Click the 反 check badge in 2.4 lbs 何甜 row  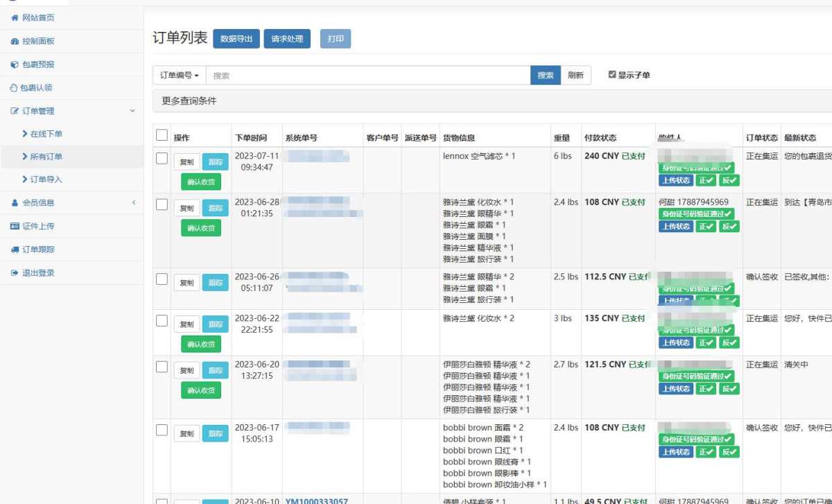(x=729, y=227)
